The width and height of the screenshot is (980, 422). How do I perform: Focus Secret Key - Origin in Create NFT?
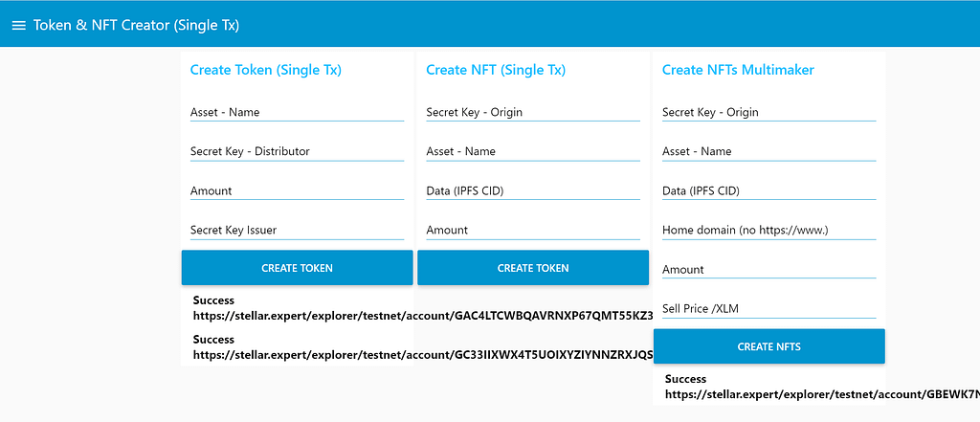533,113
